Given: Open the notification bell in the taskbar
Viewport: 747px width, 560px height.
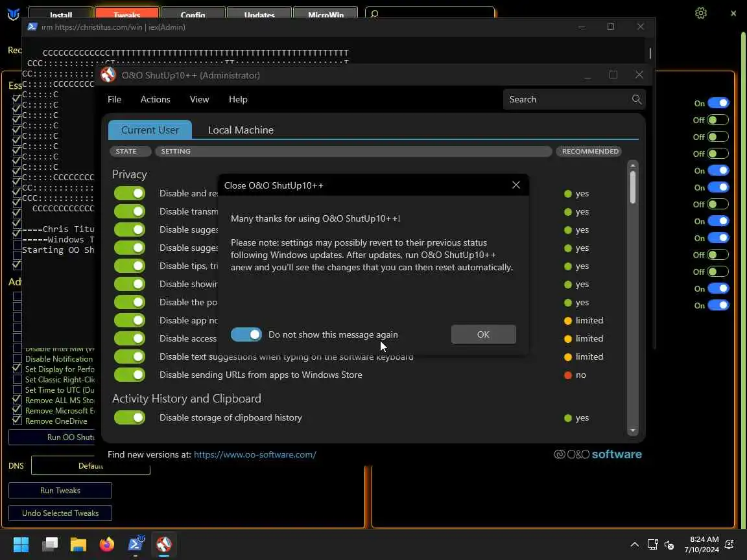Looking at the screenshot, I should tap(729, 544).
